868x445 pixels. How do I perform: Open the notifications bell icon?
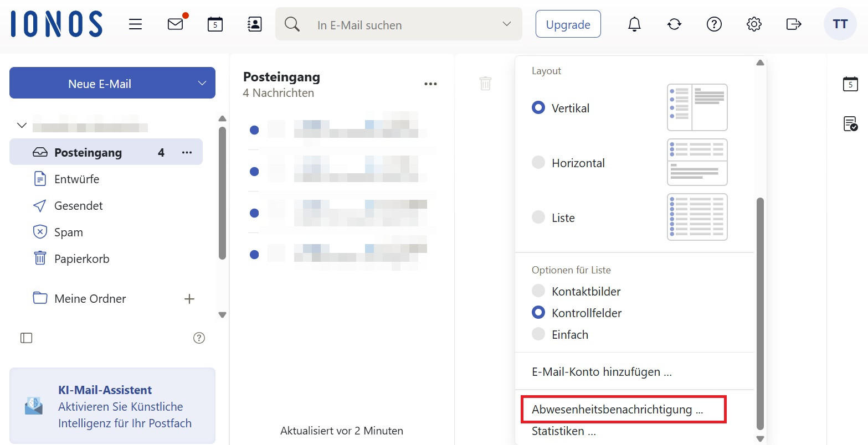[x=634, y=24]
